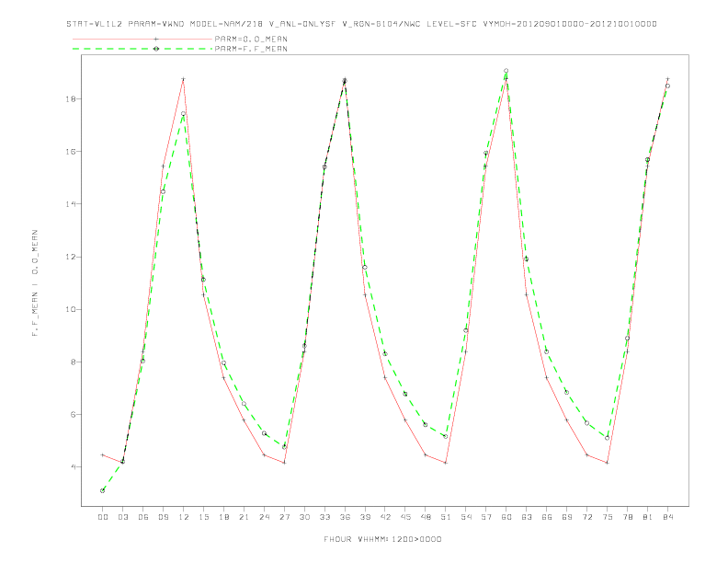Click x-axis forecast hour label 81
728x563 pixels.
648,517
